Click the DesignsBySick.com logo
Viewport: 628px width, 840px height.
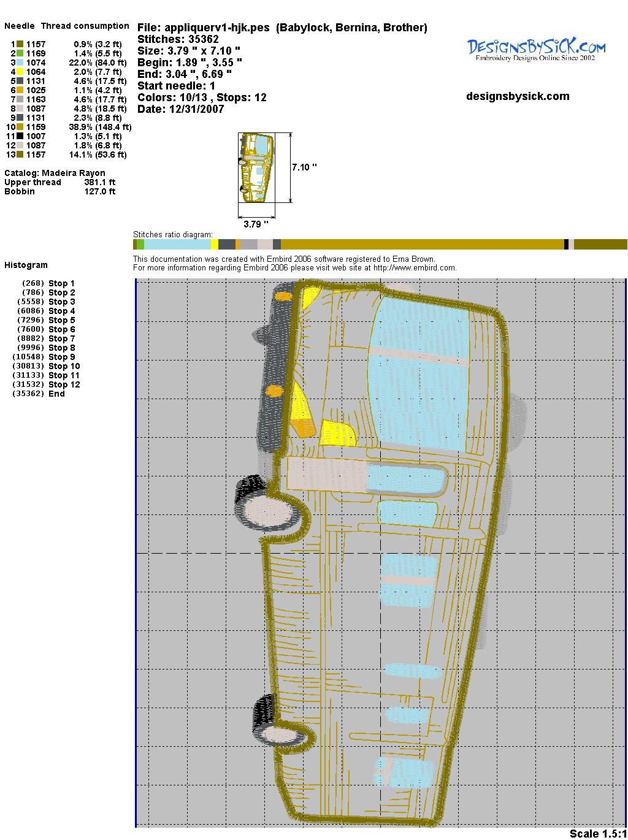[536, 49]
